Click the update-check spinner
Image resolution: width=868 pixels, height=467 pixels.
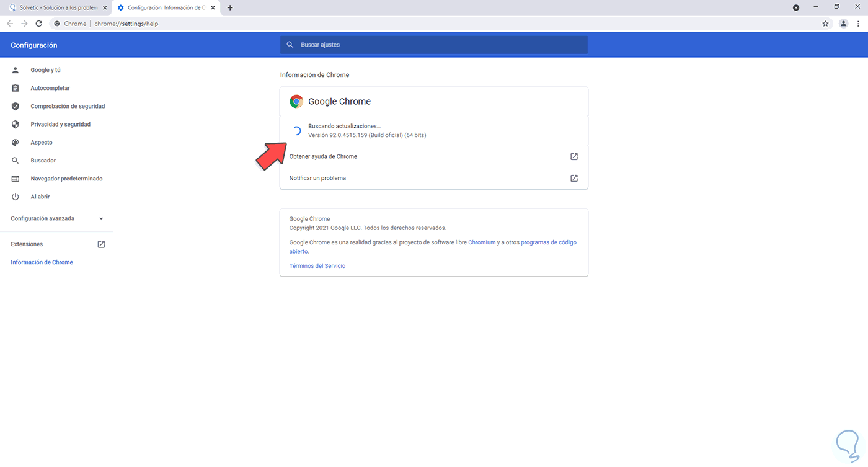(x=296, y=131)
